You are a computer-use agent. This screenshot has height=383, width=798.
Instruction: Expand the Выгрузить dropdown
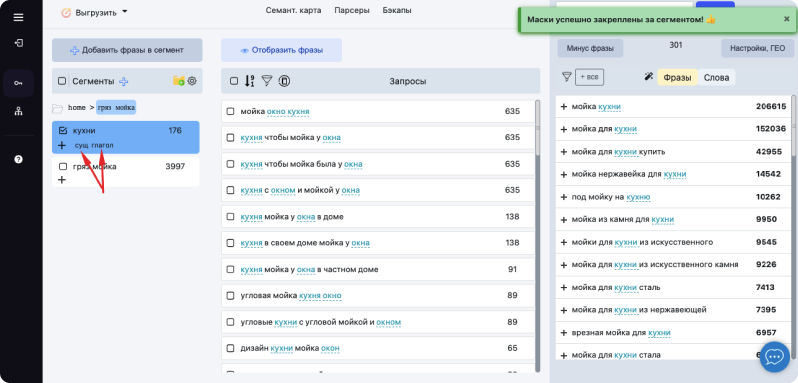[95, 13]
